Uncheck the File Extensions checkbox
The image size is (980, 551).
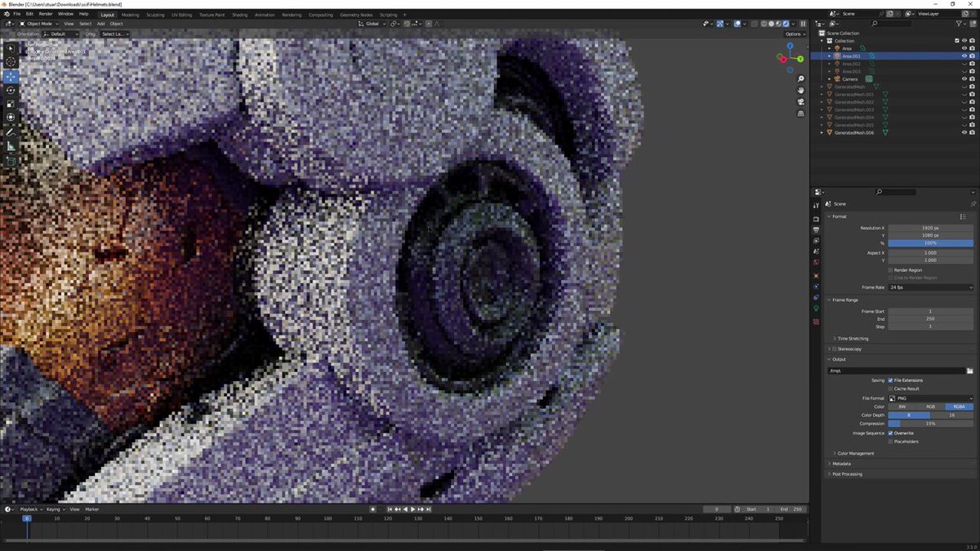[890, 380]
